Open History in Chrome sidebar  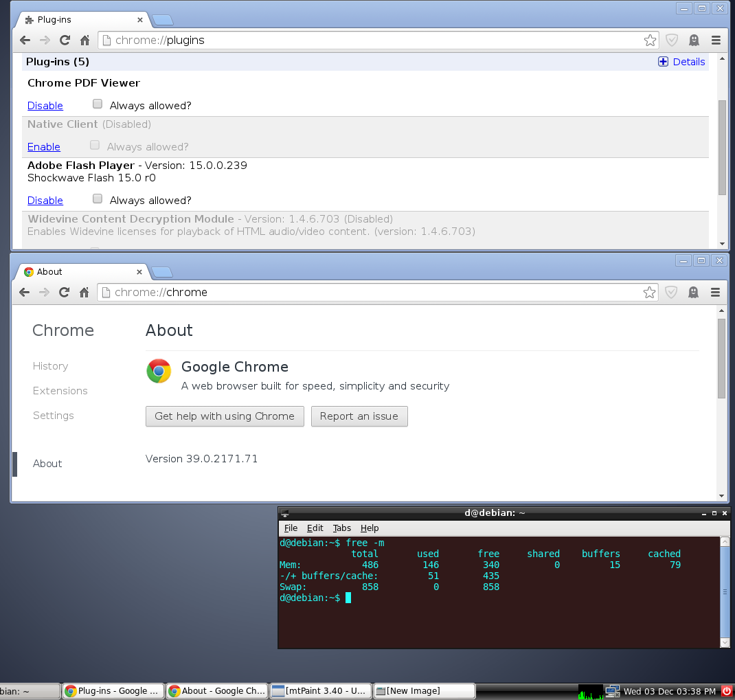tap(51, 366)
